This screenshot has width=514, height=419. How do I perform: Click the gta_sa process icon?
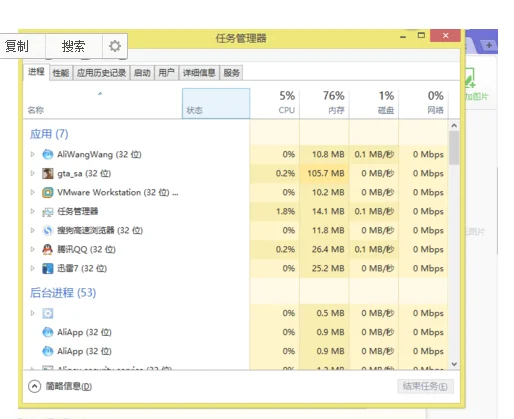click(48, 173)
